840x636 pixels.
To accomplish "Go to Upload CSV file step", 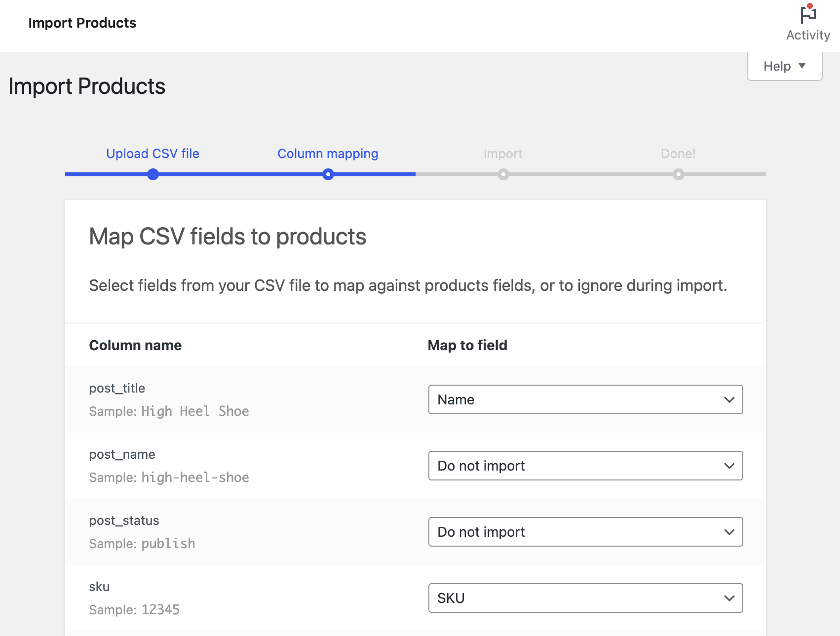I will 153,154.
